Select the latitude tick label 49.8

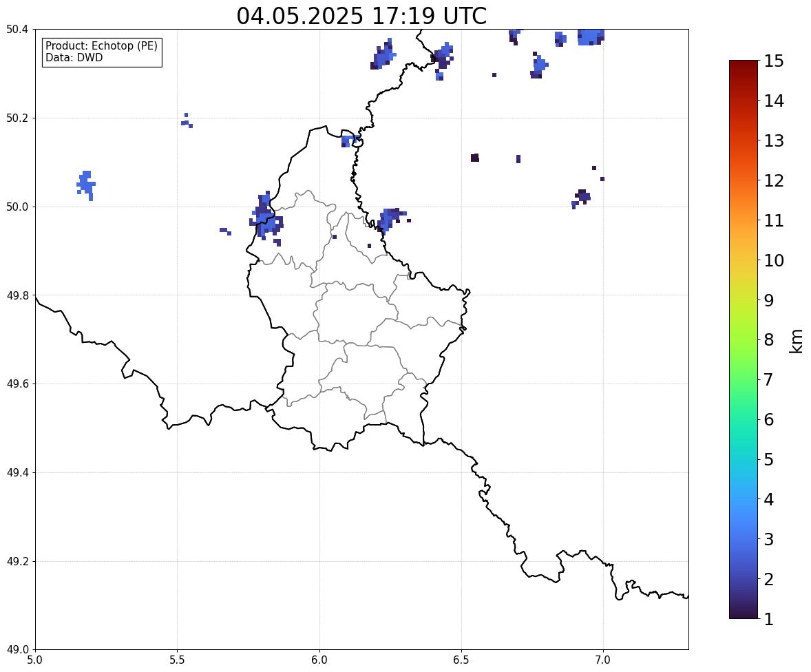17,295
